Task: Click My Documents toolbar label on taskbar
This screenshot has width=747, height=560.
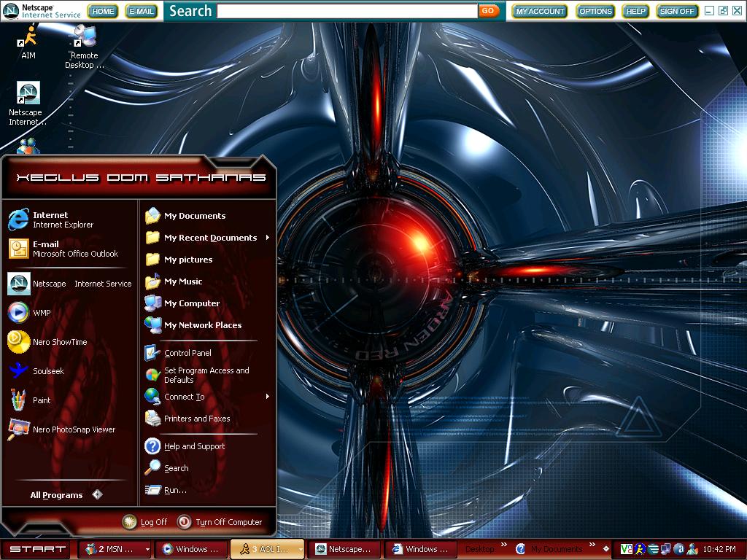Action: 557,549
